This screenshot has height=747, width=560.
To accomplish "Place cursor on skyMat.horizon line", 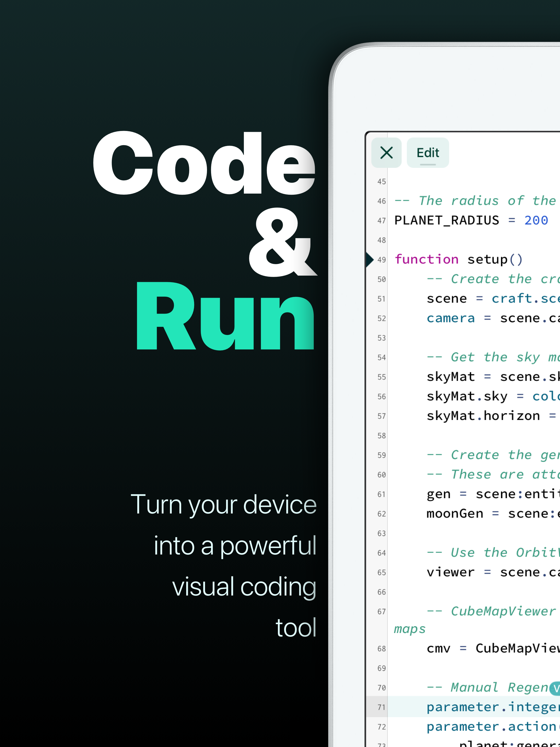I will [483, 416].
